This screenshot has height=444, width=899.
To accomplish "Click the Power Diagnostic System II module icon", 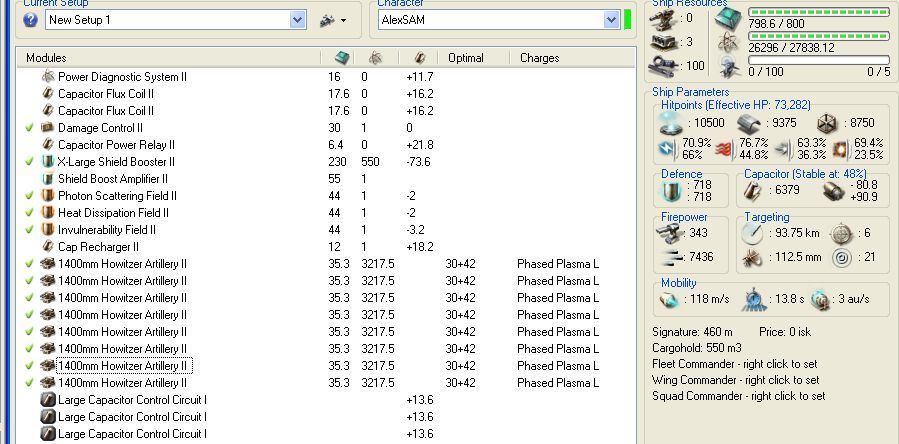I will pyautogui.click(x=48, y=76).
